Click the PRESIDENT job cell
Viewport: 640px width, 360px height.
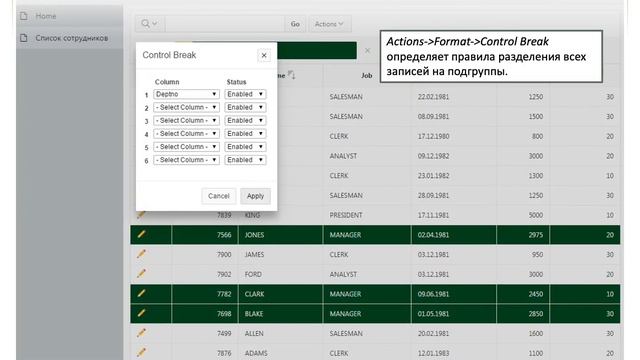point(346,215)
